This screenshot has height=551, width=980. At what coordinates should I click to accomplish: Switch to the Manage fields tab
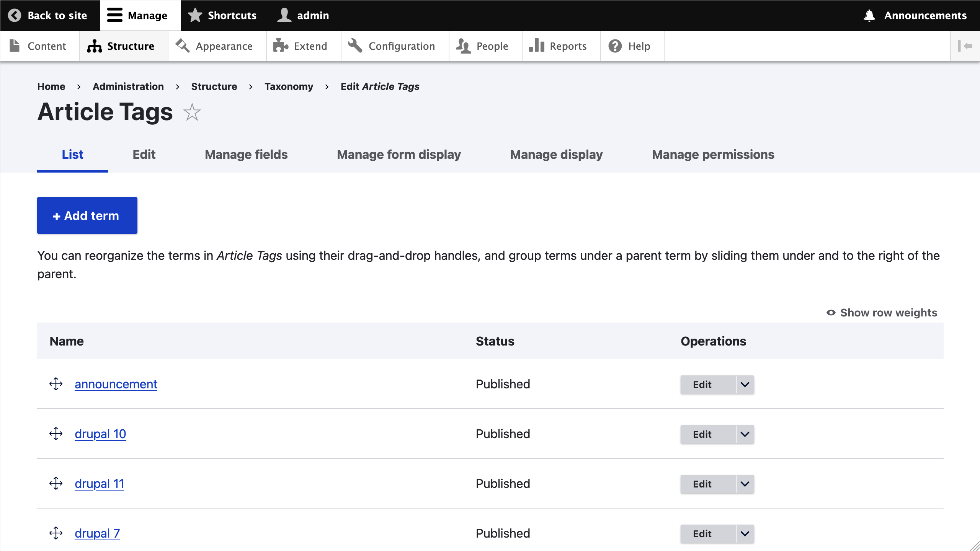click(246, 154)
